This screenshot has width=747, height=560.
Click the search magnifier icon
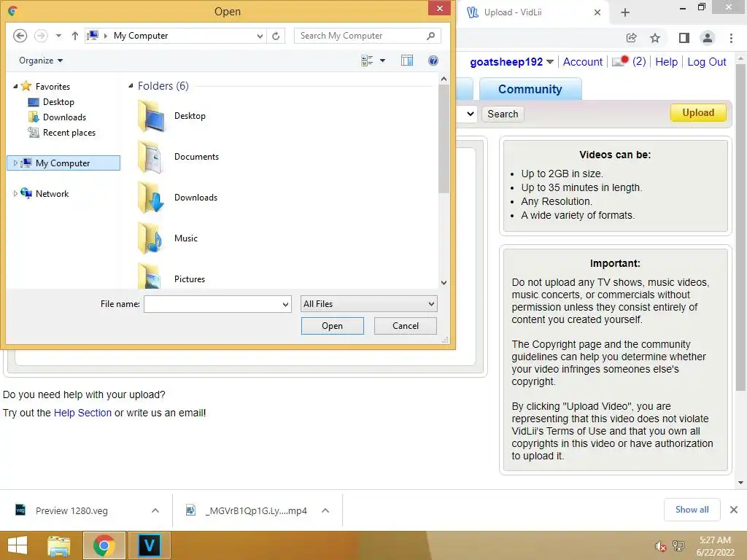[430, 36]
